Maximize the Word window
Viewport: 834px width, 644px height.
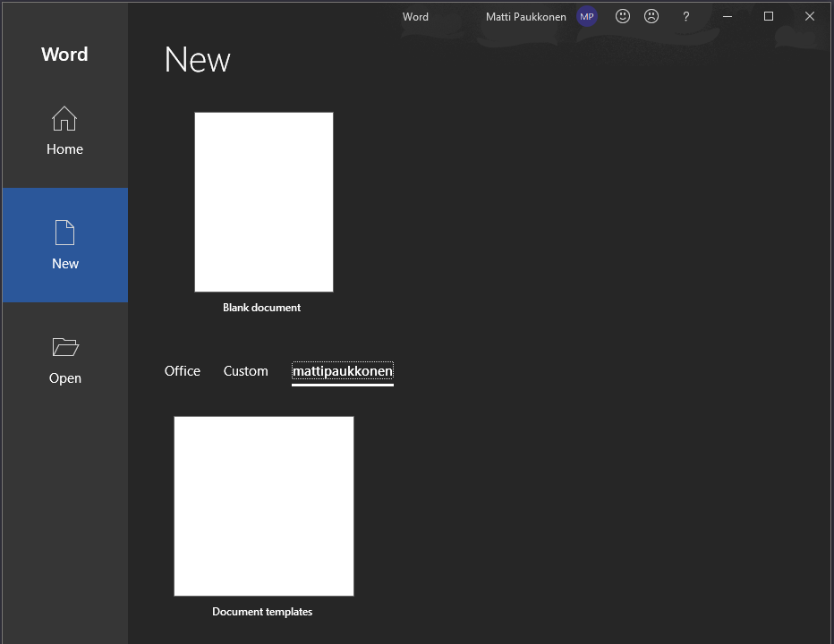[769, 16]
